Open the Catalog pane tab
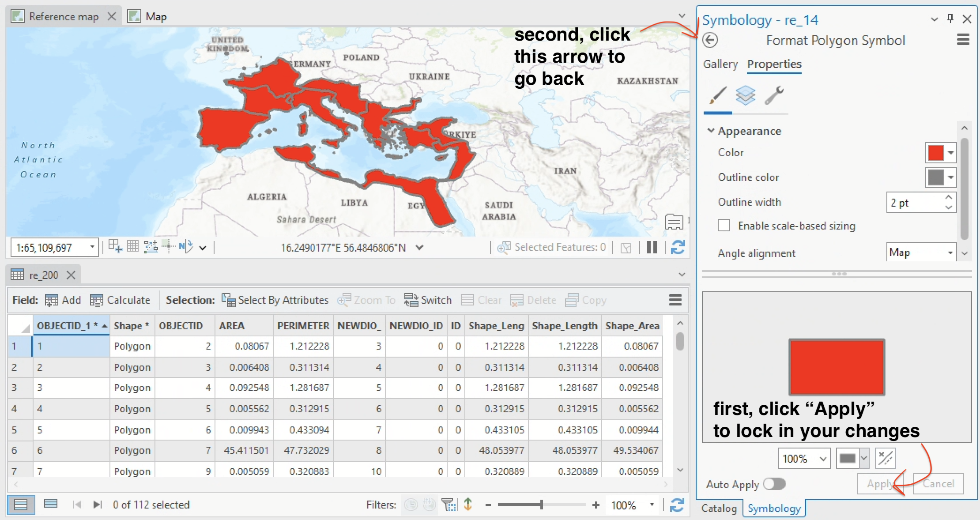 tap(719, 509)
